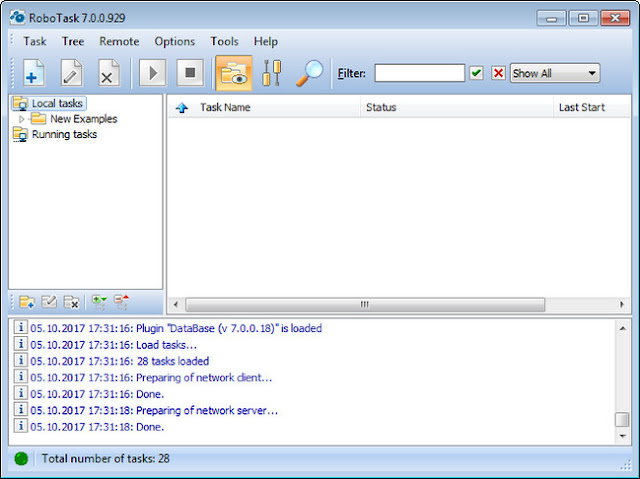Click the blue sort arrow in column header
This screenshot has height=479, width=640.
182,108
